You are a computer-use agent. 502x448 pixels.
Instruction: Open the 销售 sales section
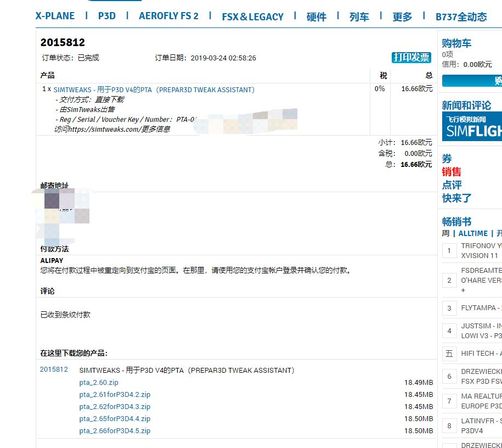(x=452, y=172)
